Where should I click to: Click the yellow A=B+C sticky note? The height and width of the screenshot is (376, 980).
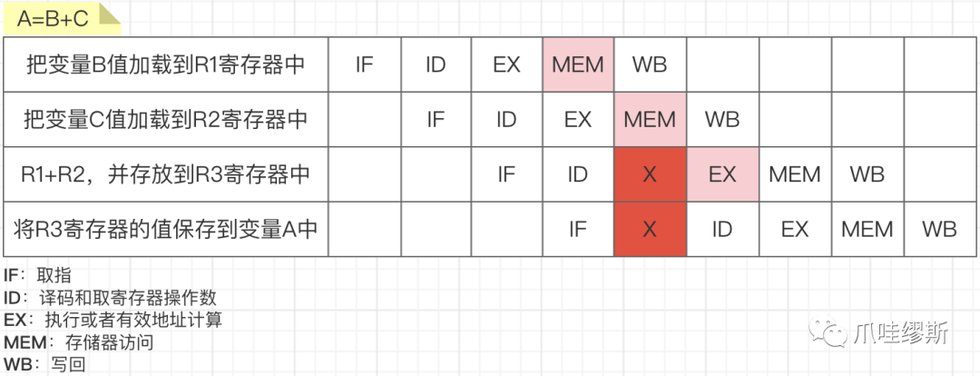[x=62, y=19]
